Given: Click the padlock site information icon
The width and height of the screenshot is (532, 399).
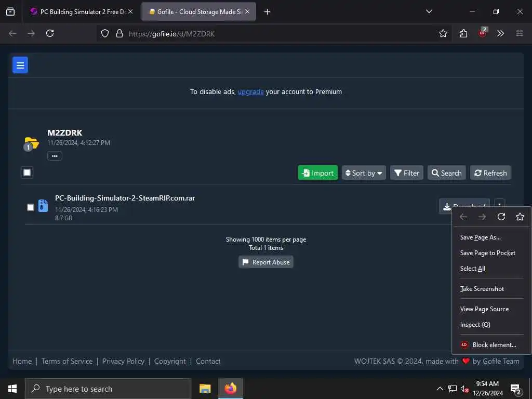Looking at the screenshot, I should pos(119,33).
